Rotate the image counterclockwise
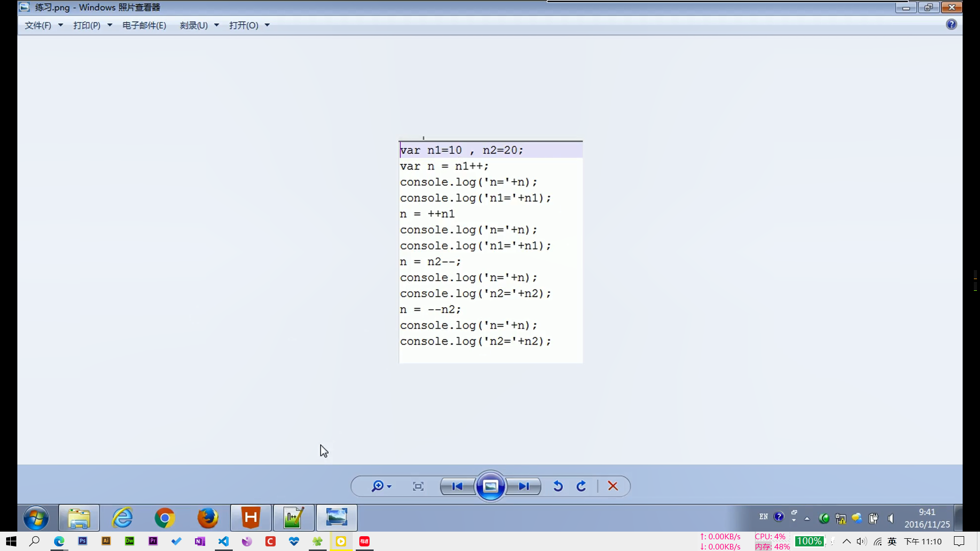The width and height of the screenshot is (980, 551). [558, 486]
